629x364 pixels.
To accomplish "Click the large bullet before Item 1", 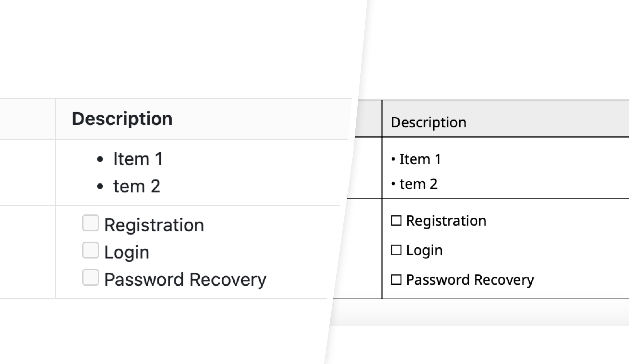I will (x=100, y=159).
